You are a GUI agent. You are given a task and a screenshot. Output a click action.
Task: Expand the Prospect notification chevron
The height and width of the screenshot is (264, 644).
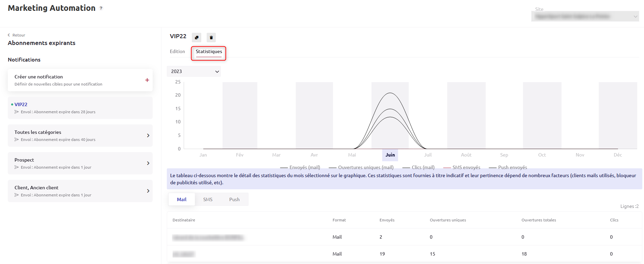click(148, 163)
